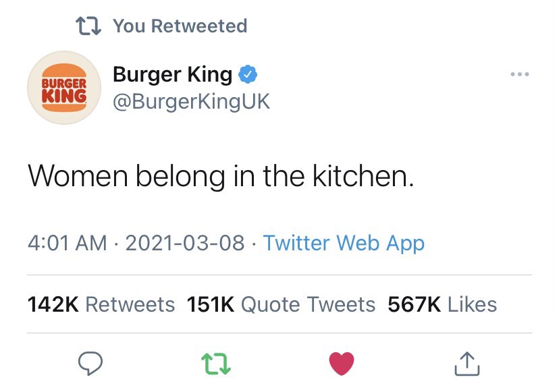This screenshot has height=392, width=559.
Task: View the 151K Quote Tweets list
Action: pyautogui.click(x=281, y=304)
